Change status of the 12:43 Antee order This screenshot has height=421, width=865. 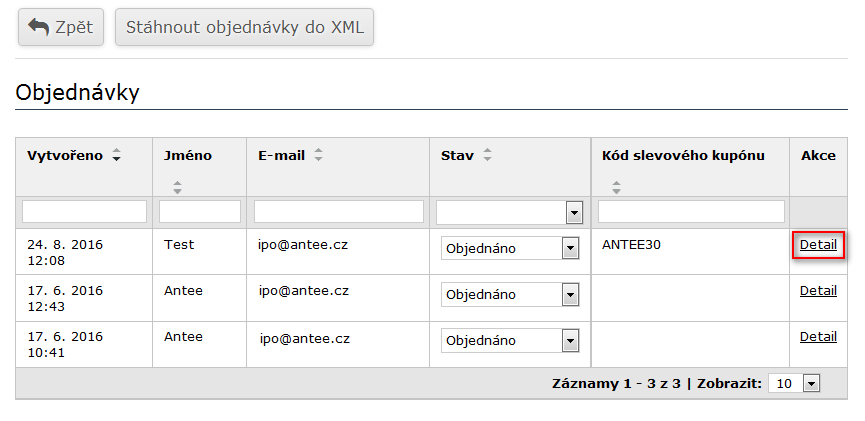coord(570,294)
